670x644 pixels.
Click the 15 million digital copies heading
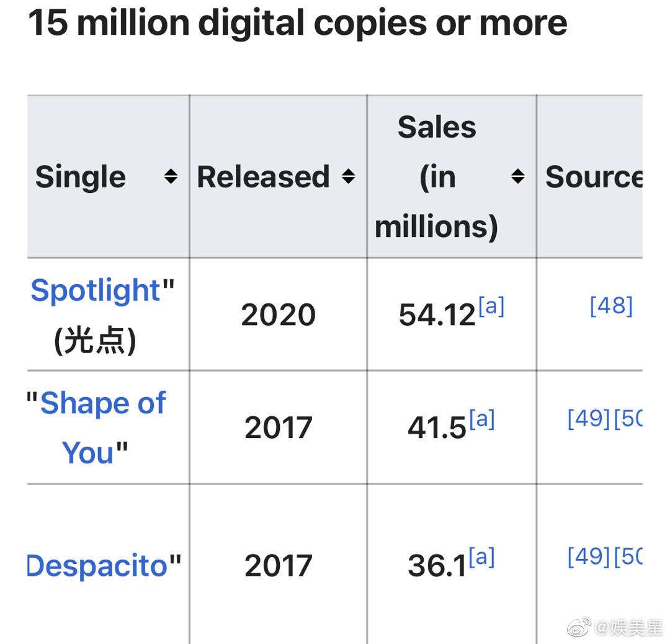[x=297, y=23]
